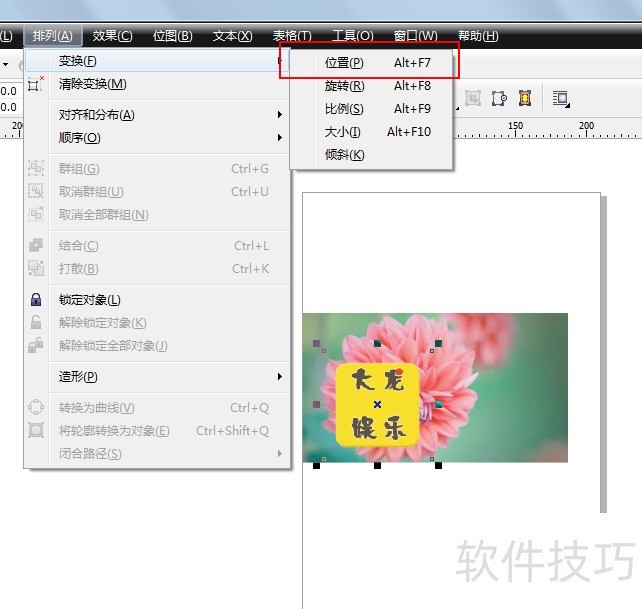Expand the 顺序(O) submenu
The image size is (642, 609).
(156, 138)
